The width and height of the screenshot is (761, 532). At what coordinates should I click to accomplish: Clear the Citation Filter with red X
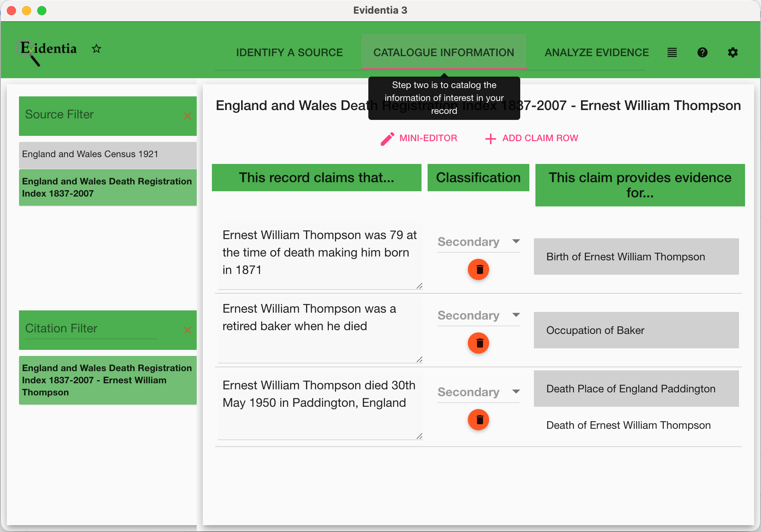click(x=187, y=330)
